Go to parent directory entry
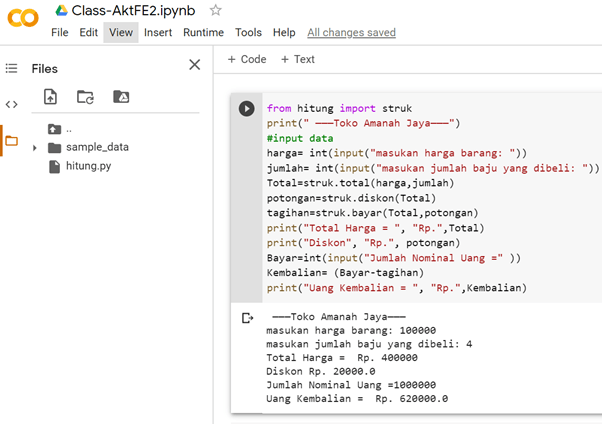 pos(60,129)
